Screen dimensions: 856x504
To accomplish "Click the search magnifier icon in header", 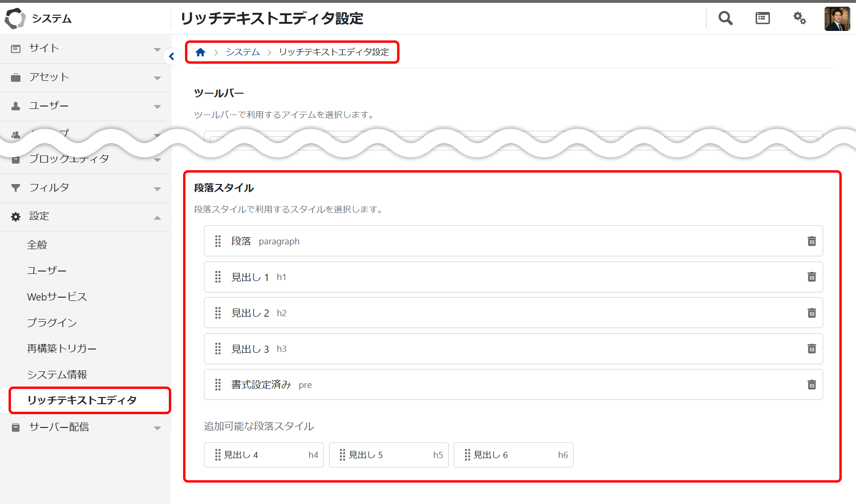I will (x=725, y=19).
